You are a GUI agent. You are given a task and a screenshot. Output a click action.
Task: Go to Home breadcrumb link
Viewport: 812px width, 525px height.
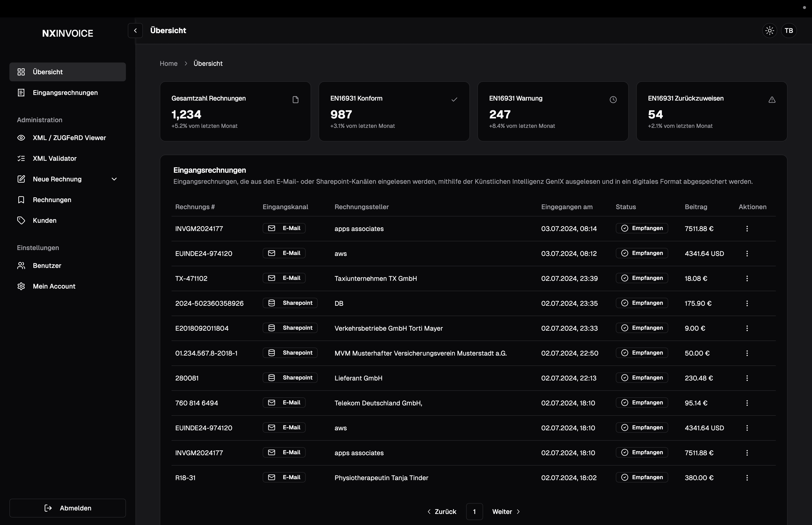click(169, 64)
